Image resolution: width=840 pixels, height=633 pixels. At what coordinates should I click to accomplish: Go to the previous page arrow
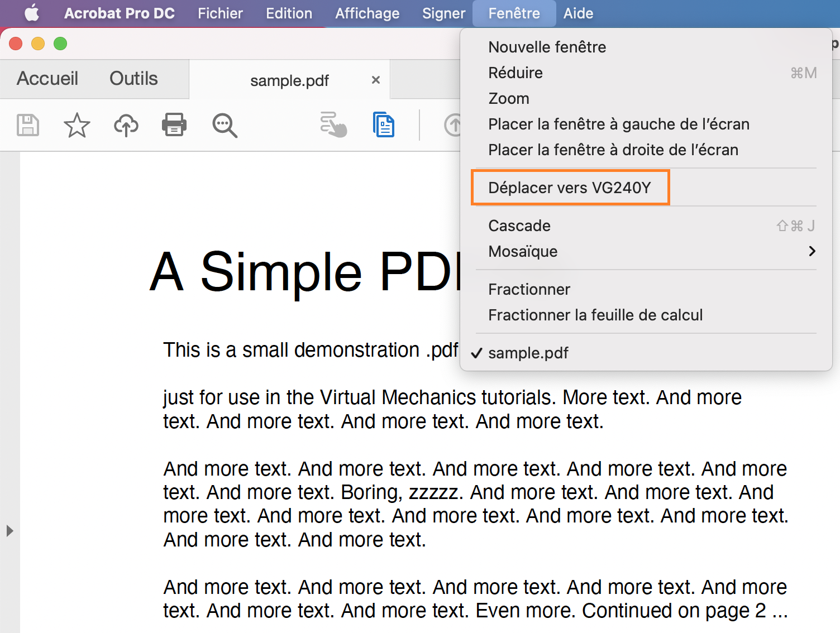click(x=452, y=124)
